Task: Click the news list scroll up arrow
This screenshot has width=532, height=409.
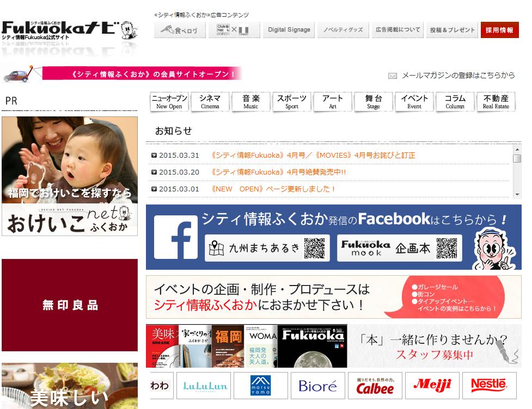Action: pos(517,149)
